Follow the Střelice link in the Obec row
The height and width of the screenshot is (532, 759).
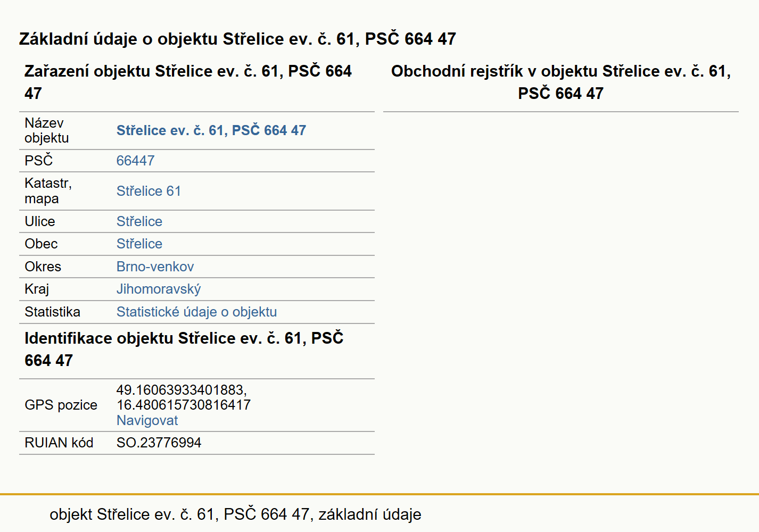(139, 244)
